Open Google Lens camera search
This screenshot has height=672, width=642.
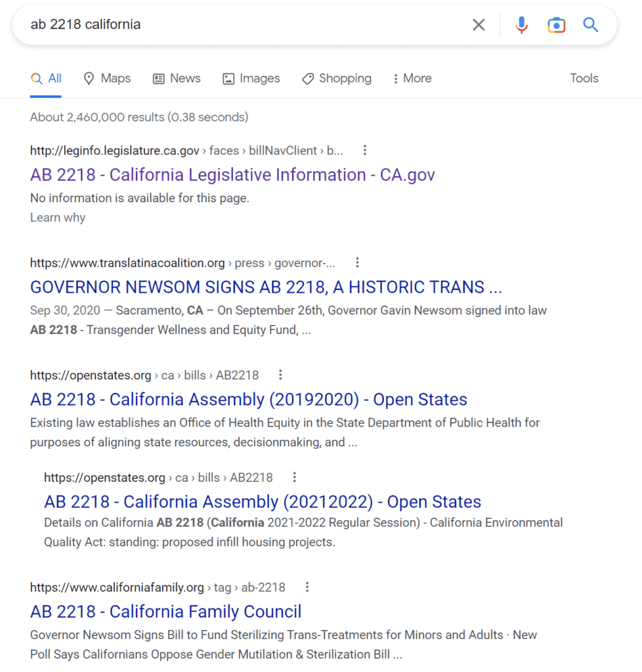pos(556,25)
